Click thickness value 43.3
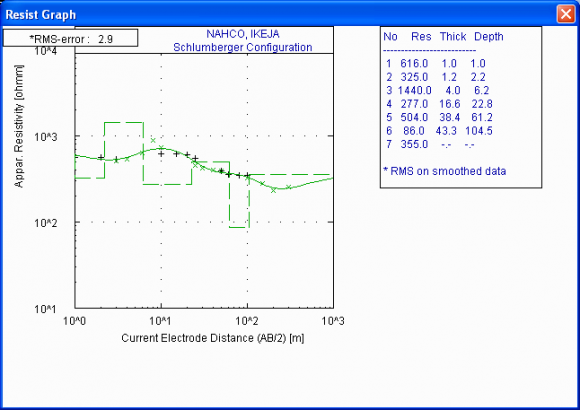The height and width of the screenshot is (410, 580). tap(446, 131)
